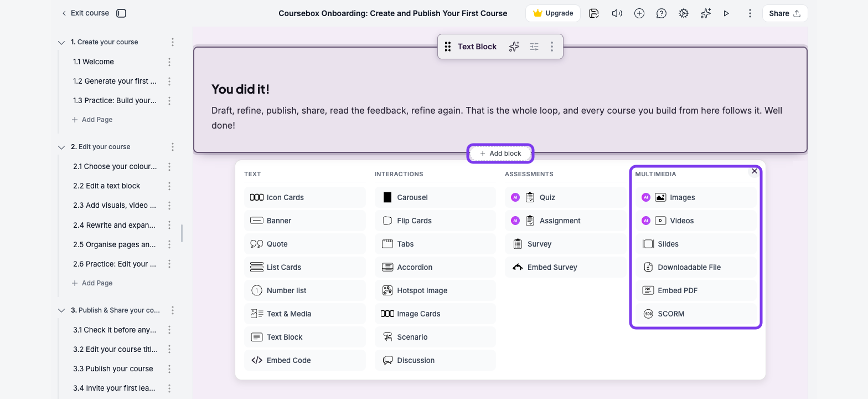Insert an Icon Cards block
868x399 pixels.
pos(305,197)
